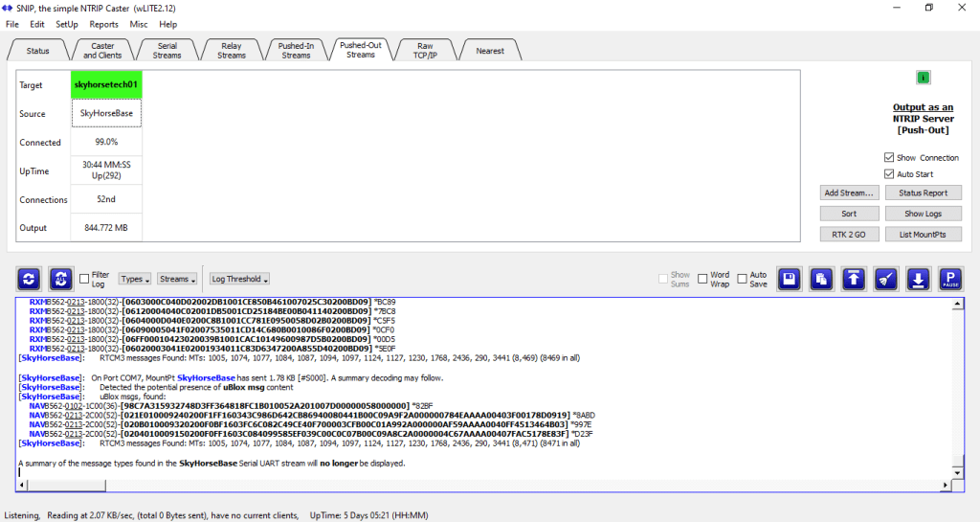980x522 pixels.
Task: Click the Add Stream... button
Action: (849, 193)
